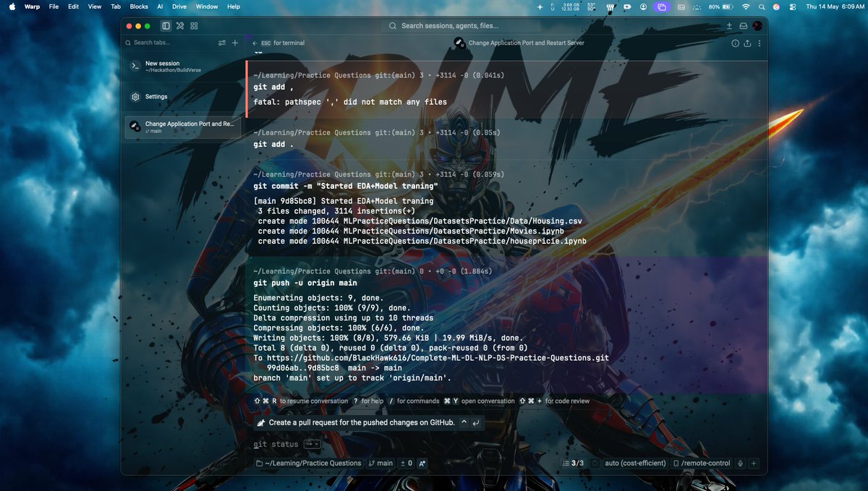Open tab filter settings icon beside search tabs
The width and height of the screenshot is (868, 491).
[222, 43]
